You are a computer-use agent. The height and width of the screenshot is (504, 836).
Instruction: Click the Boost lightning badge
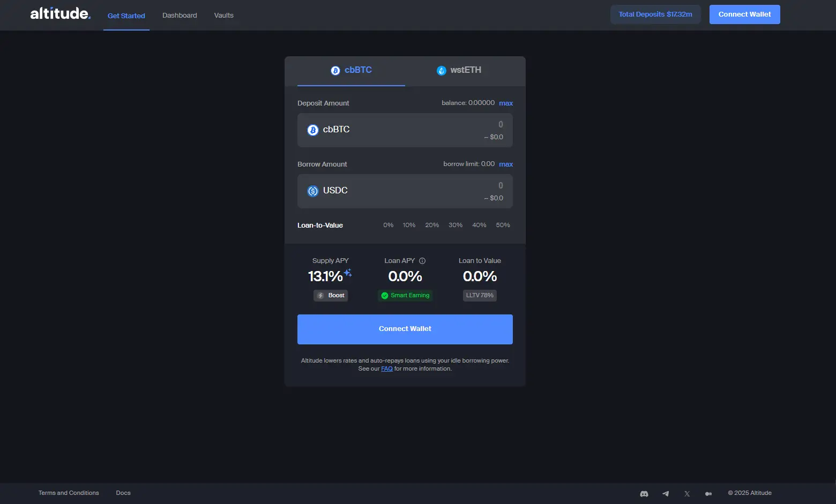(x=331, y=295)
